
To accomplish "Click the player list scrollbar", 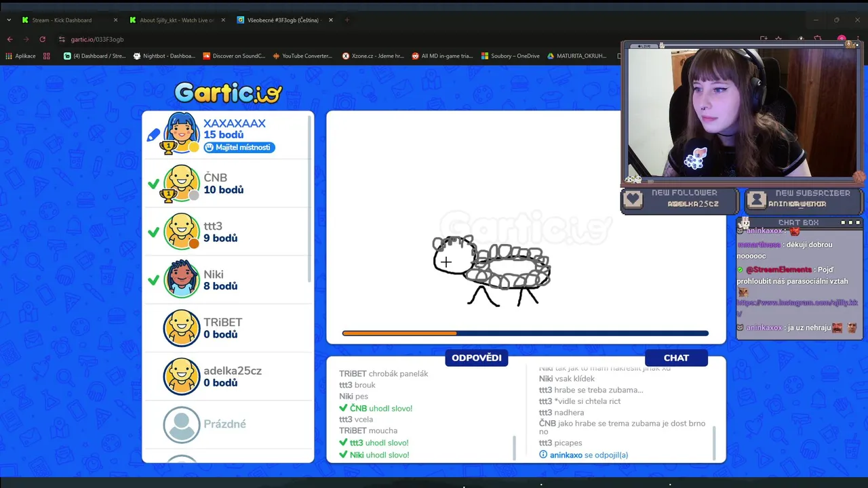I will click(x=310, y=198).
